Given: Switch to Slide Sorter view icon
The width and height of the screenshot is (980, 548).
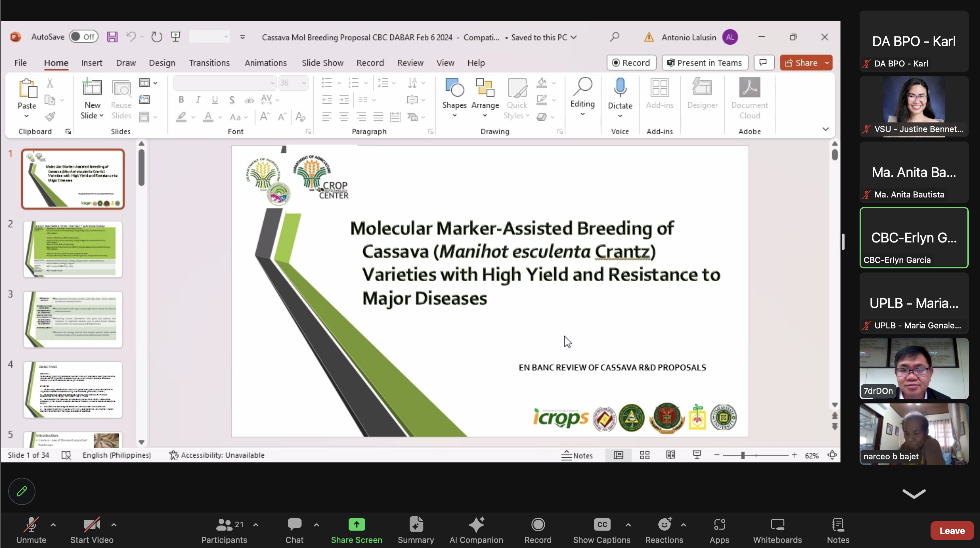Looking at the screenshot, I should pos(644,455).
